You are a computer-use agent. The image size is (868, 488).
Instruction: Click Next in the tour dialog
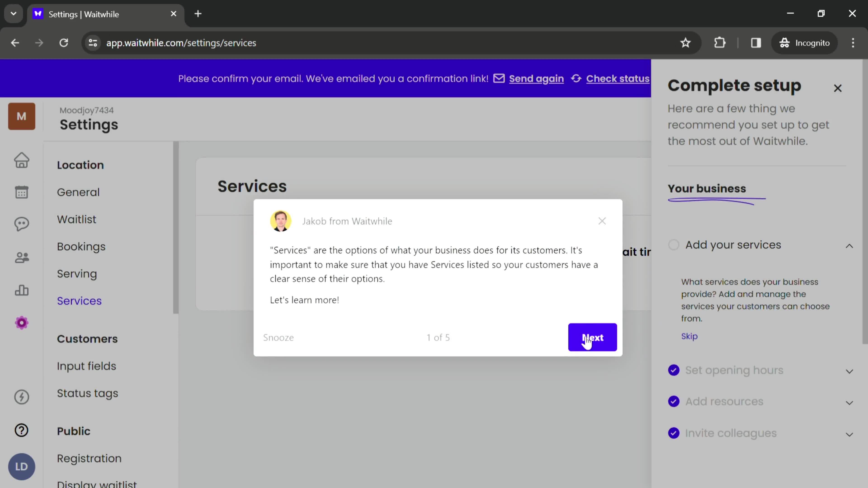[x=592, y=337]
